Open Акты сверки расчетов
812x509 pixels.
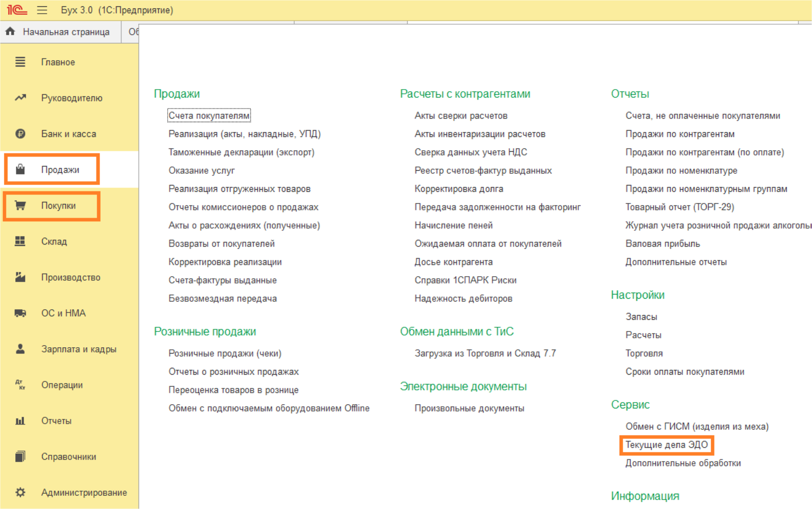pos(461,115)
